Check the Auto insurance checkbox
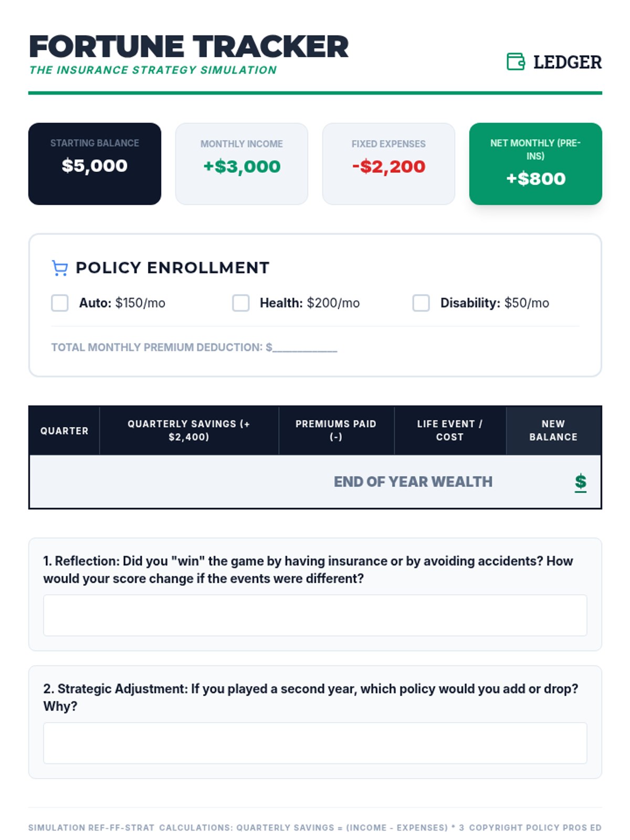Screen dimensions: 630x840 pos(60,303)
